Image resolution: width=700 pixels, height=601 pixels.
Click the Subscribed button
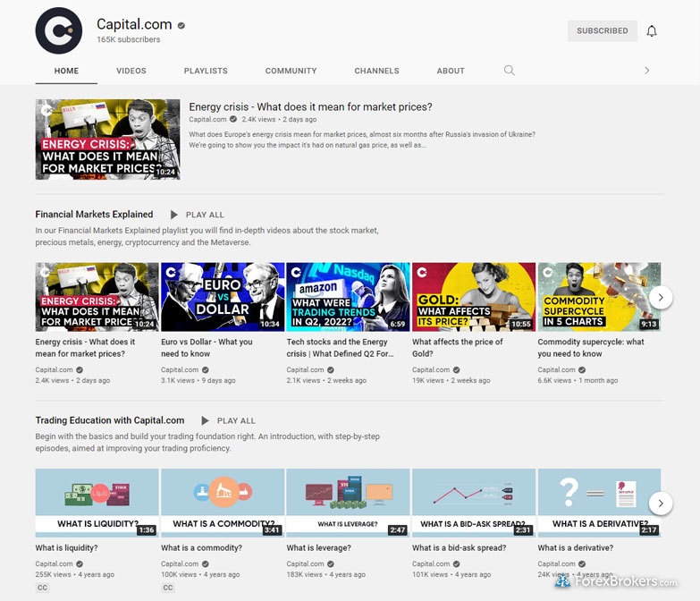point(603,30)
